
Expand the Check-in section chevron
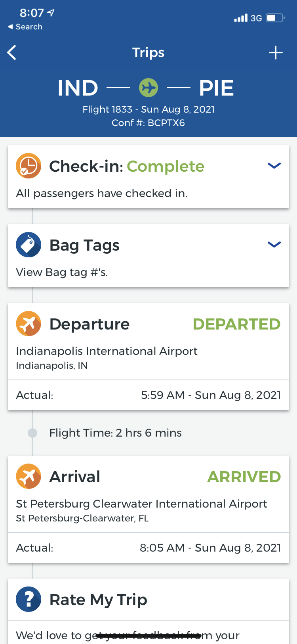274,165
